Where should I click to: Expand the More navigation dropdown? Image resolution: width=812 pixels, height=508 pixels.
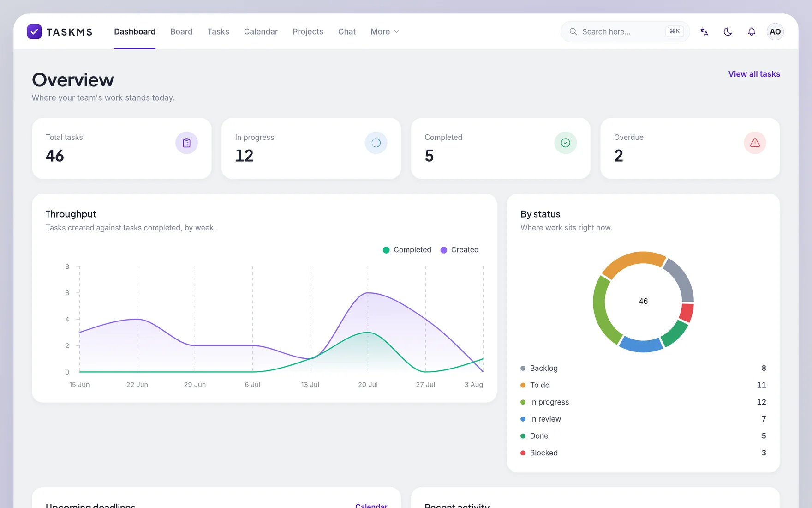385,31
